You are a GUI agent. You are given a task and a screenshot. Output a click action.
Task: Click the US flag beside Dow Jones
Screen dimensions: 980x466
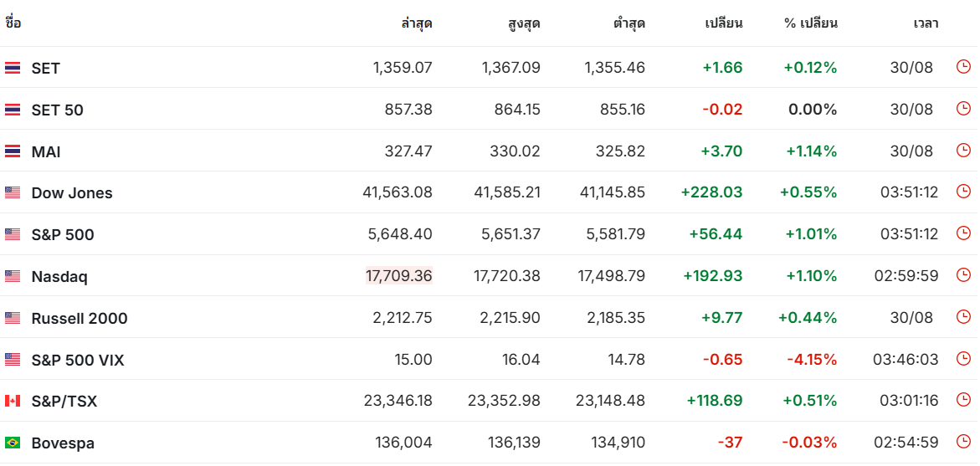[13, 192]
